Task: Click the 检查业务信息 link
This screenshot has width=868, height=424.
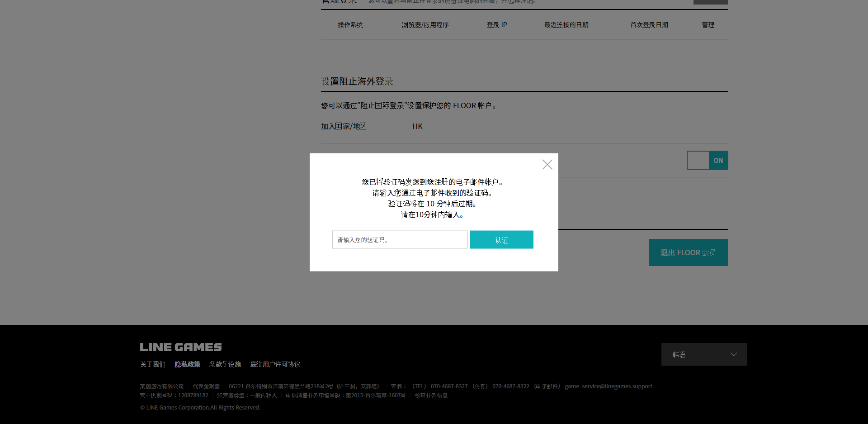Action: pyautogui.click(x=431, y=395)
